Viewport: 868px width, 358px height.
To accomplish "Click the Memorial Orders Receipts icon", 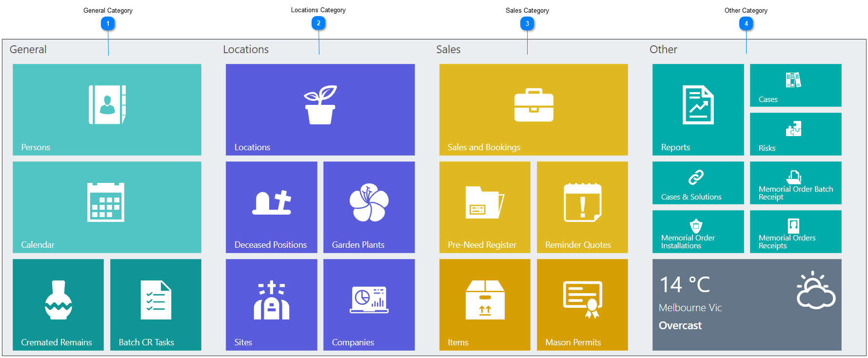I will pyautogui.click(x=793, y=226).
